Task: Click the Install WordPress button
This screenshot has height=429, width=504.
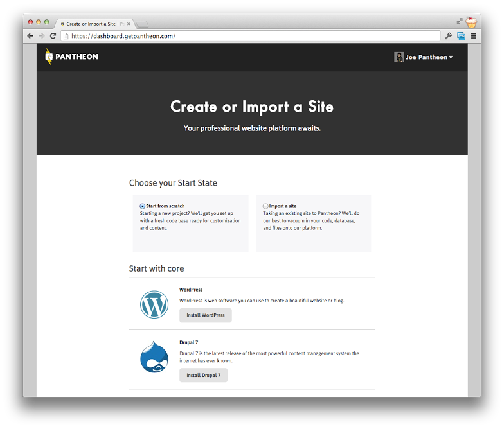Action: click(x=206, y=315)
